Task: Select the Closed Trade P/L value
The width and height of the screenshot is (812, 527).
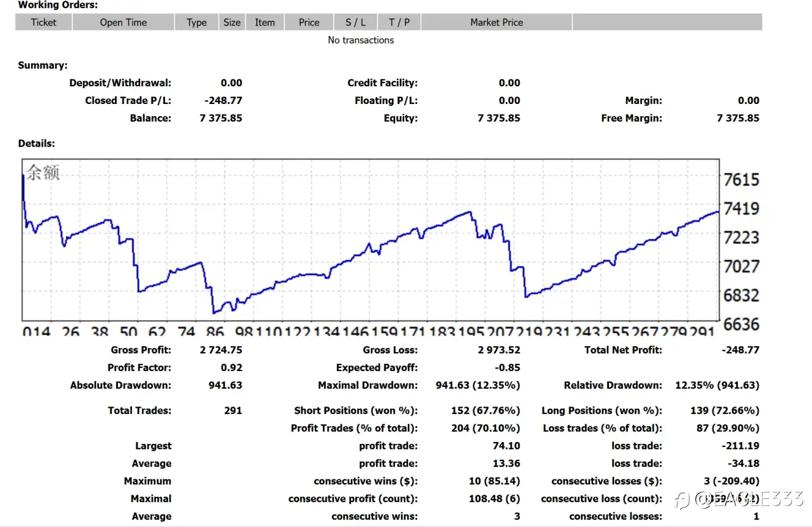Action: [223, 100]
